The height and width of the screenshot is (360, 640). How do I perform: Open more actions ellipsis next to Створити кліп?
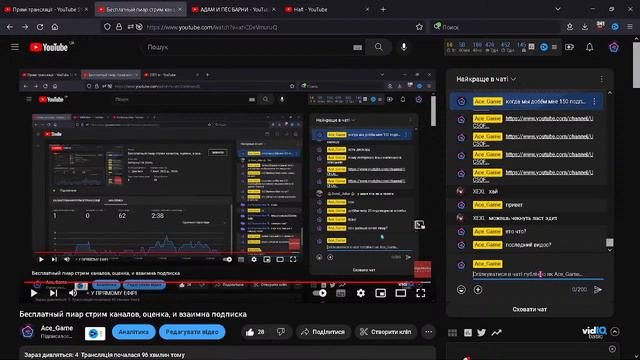(428, 332)
